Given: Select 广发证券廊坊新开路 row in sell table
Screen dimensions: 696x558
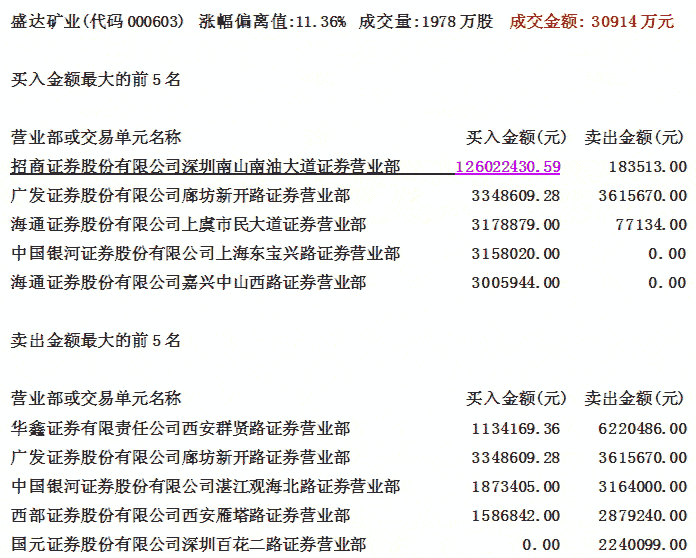Looking at the screenshot, I should click(349, 457).
